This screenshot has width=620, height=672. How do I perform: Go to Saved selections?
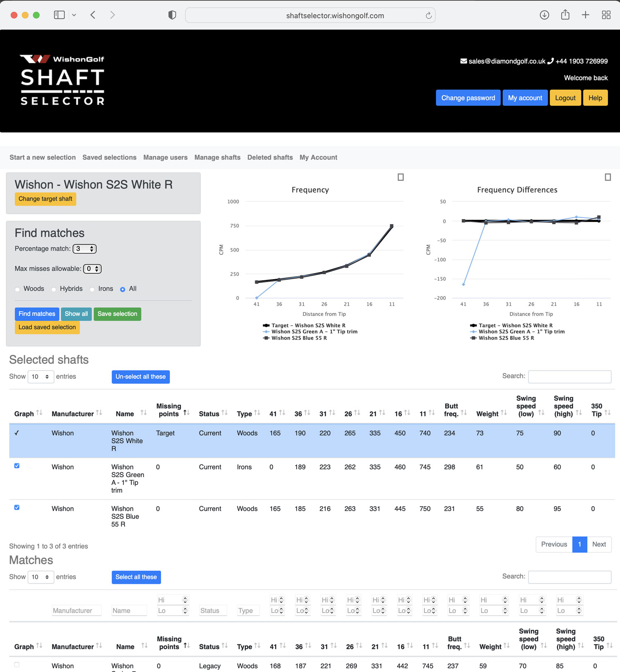coord(110,158)
